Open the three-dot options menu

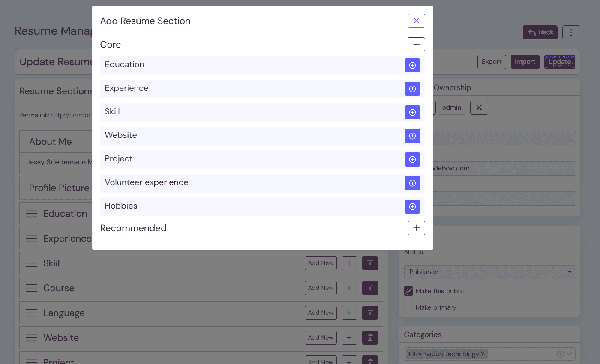click(571, 32)
